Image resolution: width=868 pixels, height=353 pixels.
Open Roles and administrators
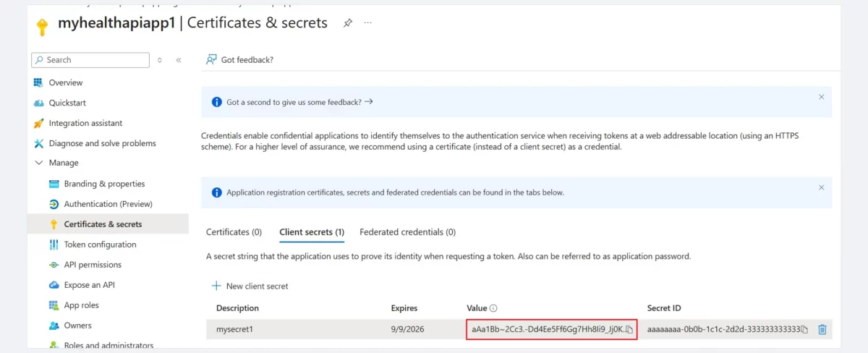point(109,345)
